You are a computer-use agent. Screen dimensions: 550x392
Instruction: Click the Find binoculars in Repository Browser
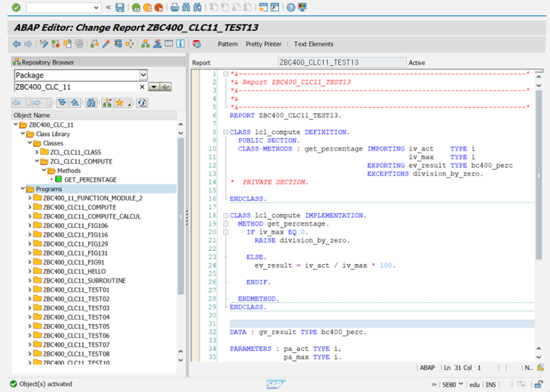click(x=91, y=103)
